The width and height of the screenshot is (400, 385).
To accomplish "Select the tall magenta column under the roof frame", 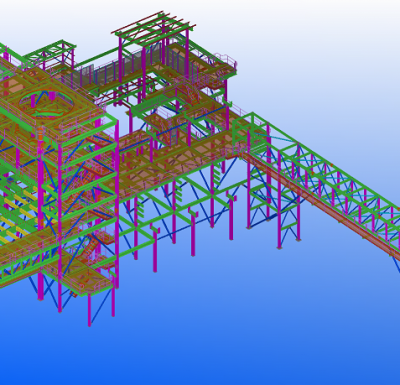I will click(x=120, y=57).
